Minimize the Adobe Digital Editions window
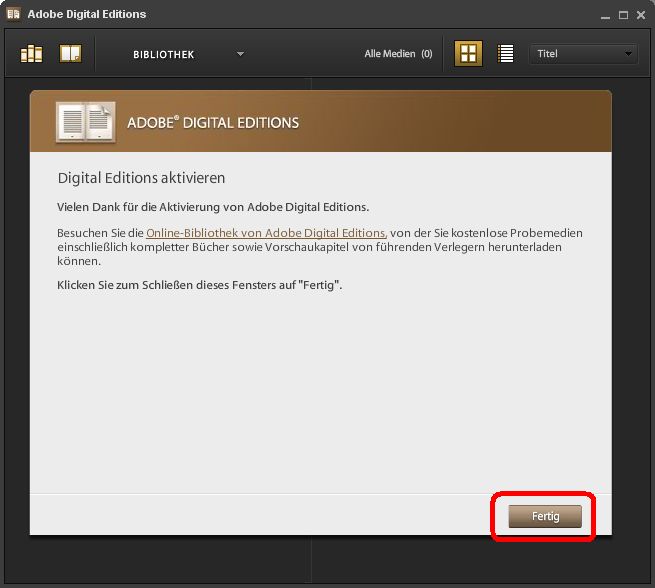The image size is (655, 588). (604, 15)
